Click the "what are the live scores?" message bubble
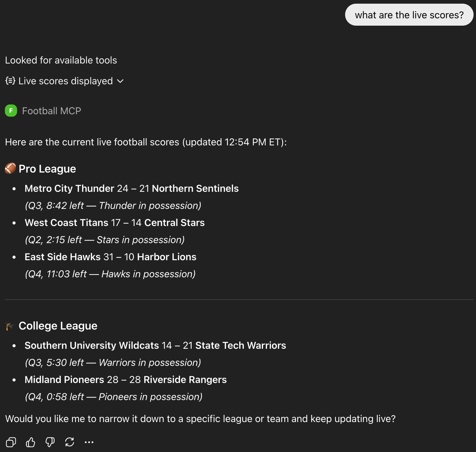476x452 pixels. 409,15
